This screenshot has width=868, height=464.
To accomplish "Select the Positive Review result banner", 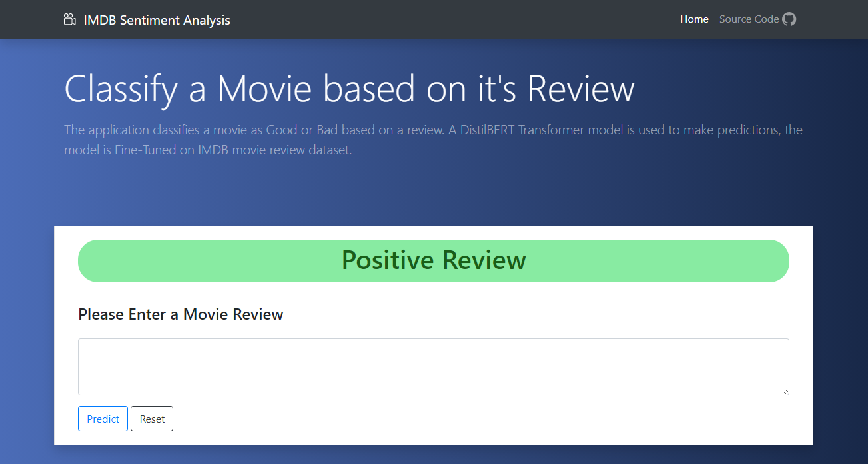I will (x=434, y=260).
